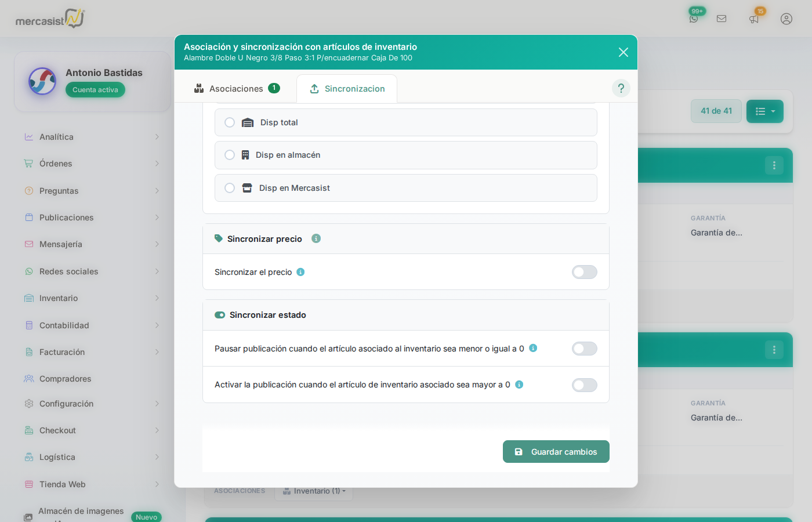Image resolution: width=812 pixels, height=522 pixels.
Task: Click the Guardar cambios button
Action: coord(556,452)
